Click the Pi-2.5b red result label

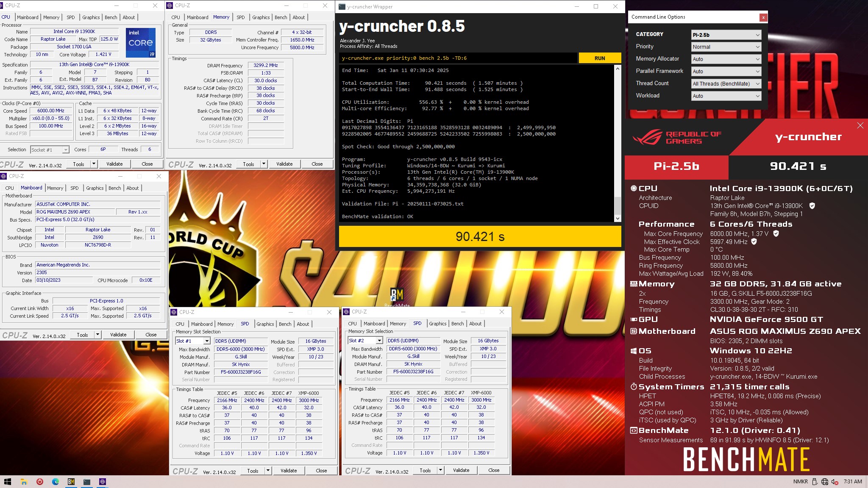pyautogui.click(x=676, y=166)
